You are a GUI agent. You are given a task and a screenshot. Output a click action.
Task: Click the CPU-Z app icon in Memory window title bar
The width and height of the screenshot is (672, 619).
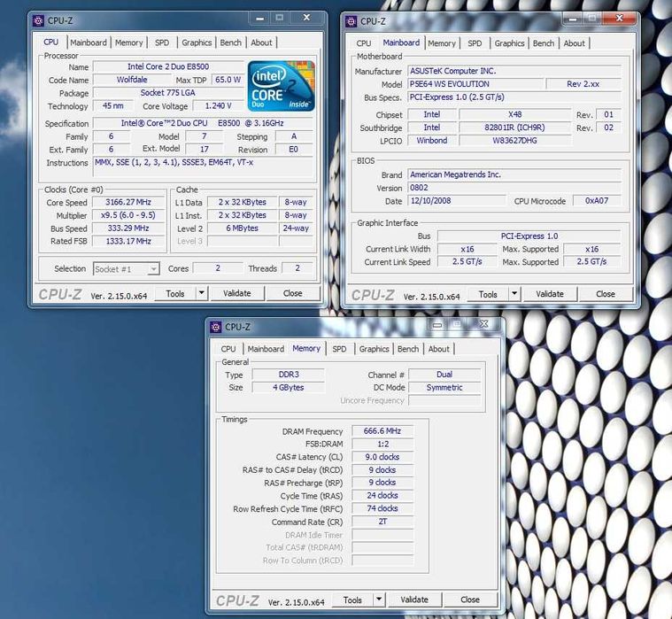[x=216, y=327]
